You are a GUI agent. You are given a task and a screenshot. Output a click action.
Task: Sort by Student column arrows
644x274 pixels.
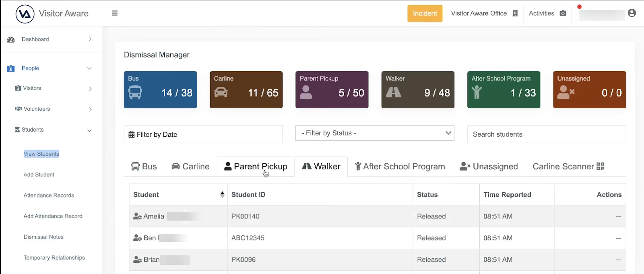pos(222,195)
